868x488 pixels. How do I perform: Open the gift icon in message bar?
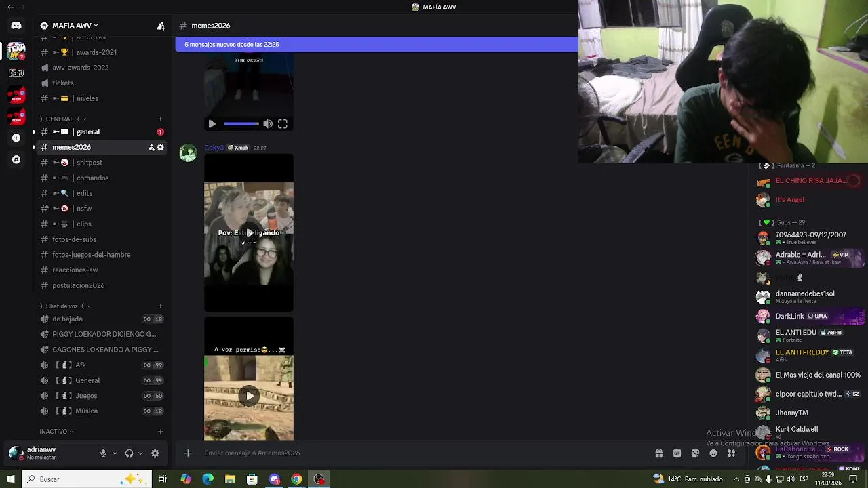pos(658,453)
